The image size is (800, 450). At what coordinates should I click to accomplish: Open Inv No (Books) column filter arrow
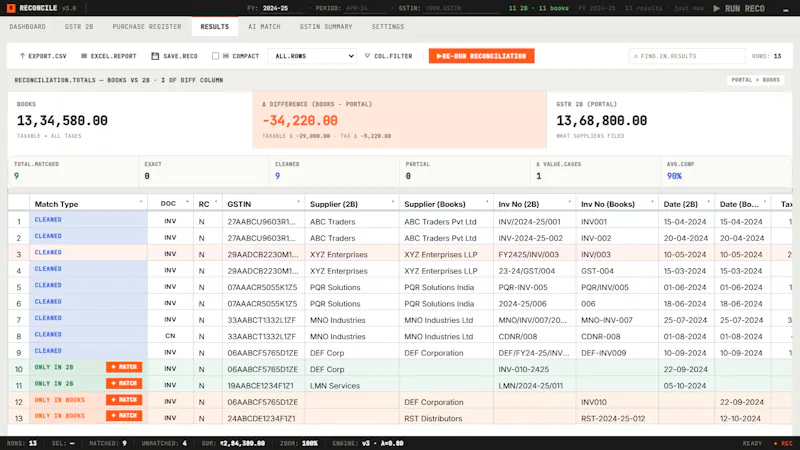[652, 203]
